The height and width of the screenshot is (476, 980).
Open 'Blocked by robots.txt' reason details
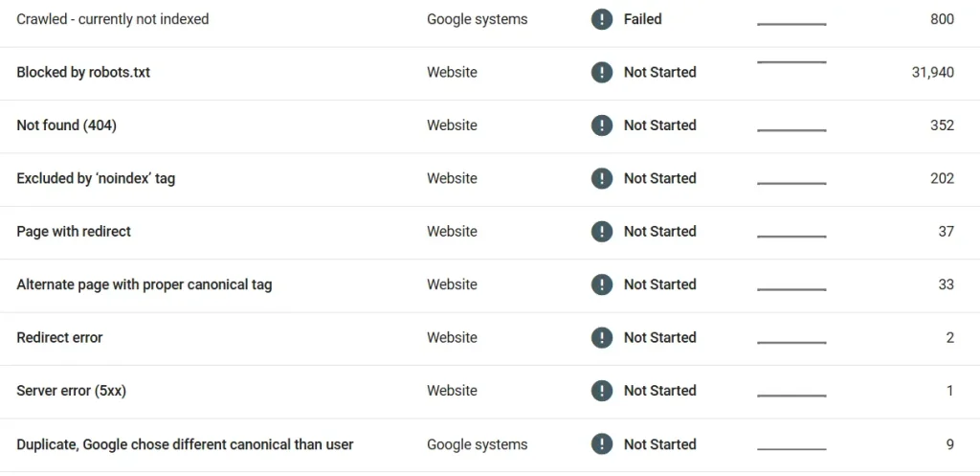(83, 73)
